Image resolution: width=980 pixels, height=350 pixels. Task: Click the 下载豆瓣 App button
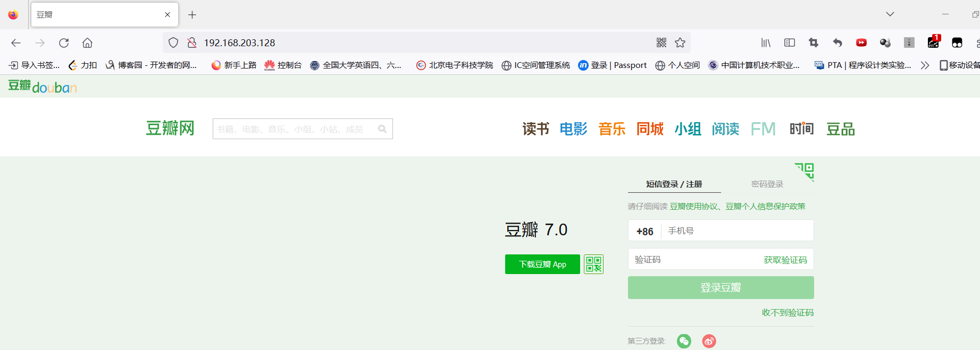point(542,264)
